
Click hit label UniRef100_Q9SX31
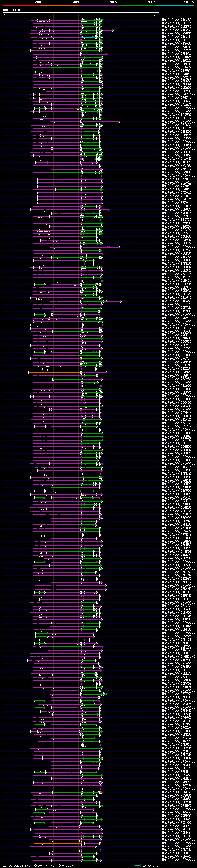(177, 406)
